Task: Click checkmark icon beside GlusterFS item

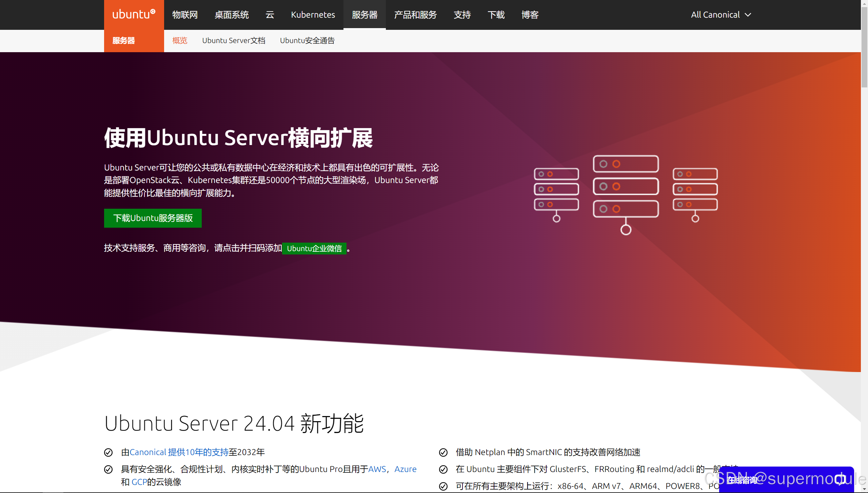Action: click(443, 469)
